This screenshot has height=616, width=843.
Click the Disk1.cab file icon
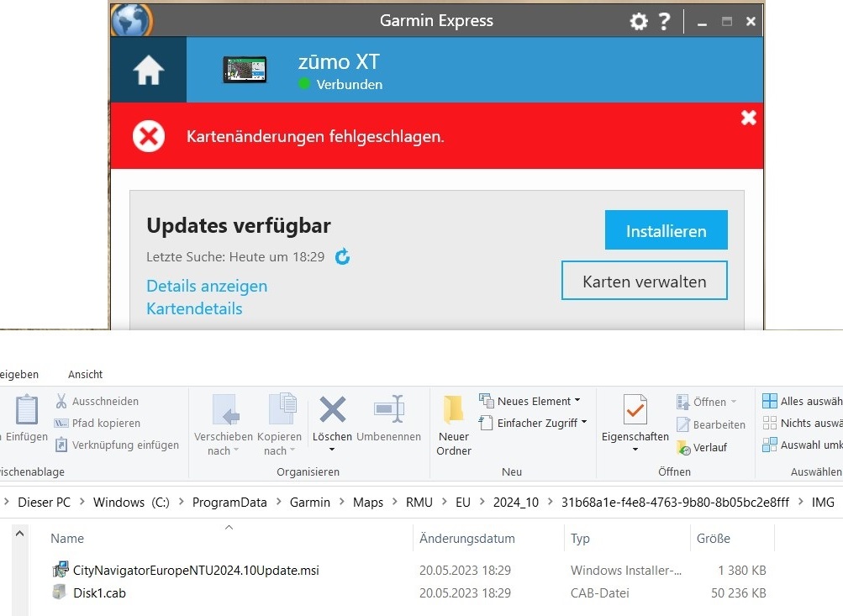click(x=59, y=592)
